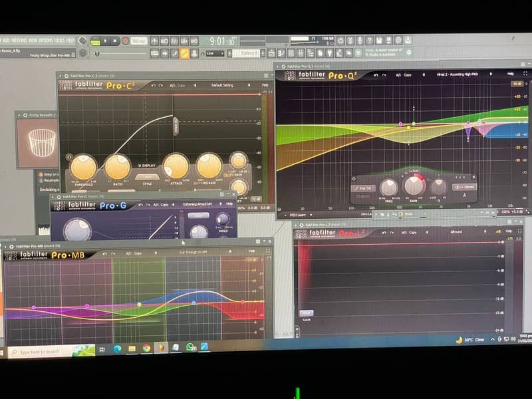Toggle the countdown before recording icon
Image resolution: width=532 pixels, height=399 pixels.
coord(174,41)
